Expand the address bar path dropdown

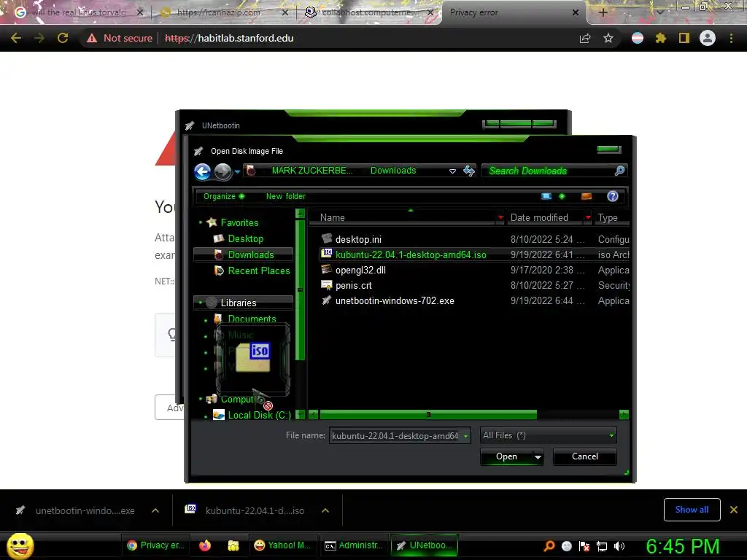point(452,171)
